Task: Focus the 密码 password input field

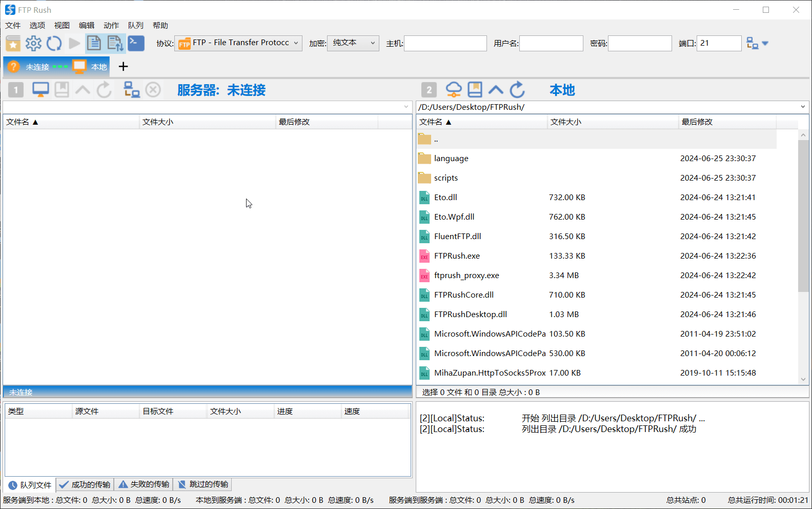Action: pyautogui.click(x=640, y=43)
